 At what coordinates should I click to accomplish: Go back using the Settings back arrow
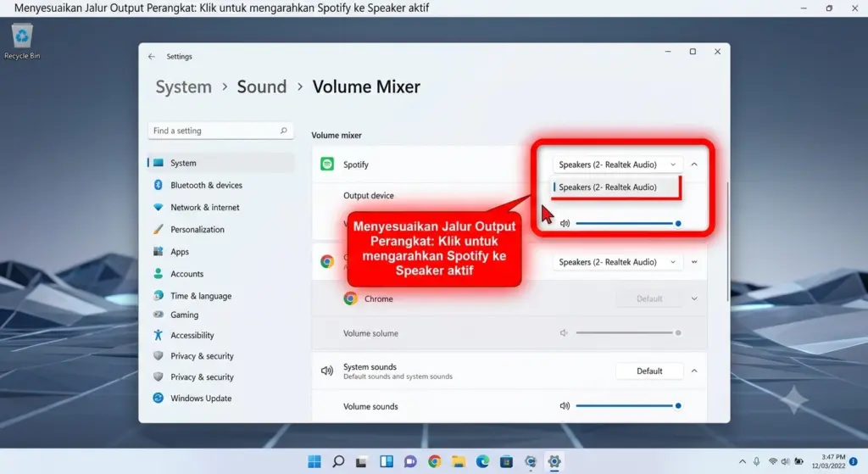152,57
